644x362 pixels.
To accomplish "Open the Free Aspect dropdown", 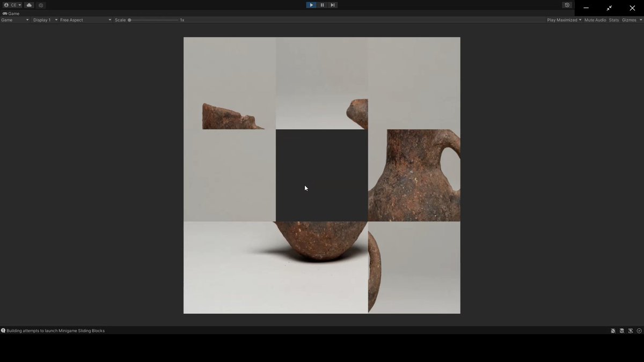I will click(x=86, y=20).
